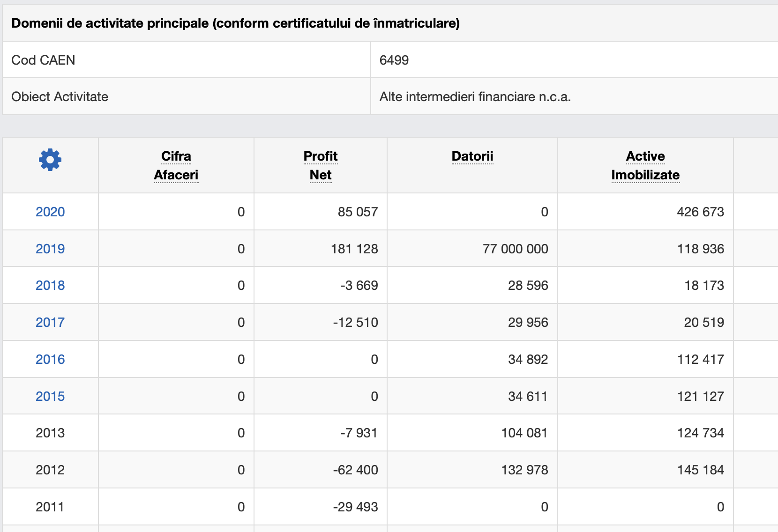The height and width of the screenshot is (532, 778).
Task: Go to the 2015 year link
Action: 50,396
